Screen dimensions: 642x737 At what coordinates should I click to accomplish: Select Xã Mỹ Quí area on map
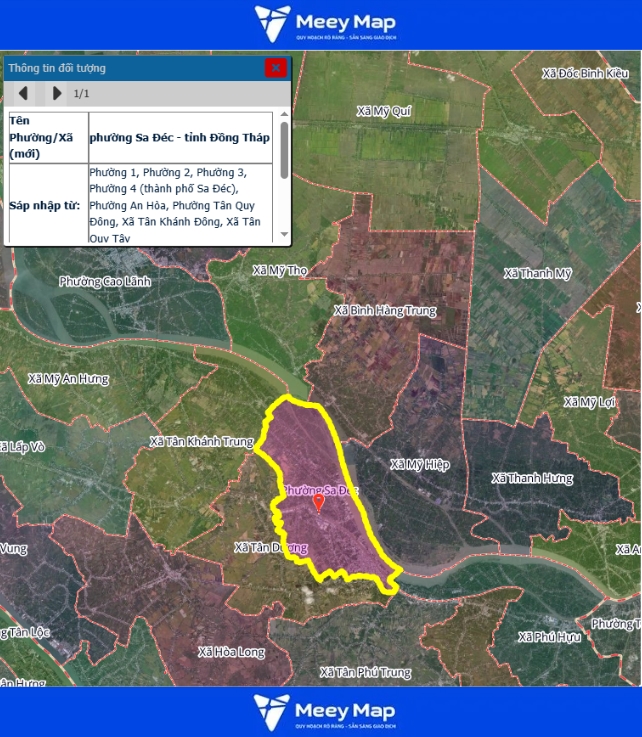[x=392, y=111]
